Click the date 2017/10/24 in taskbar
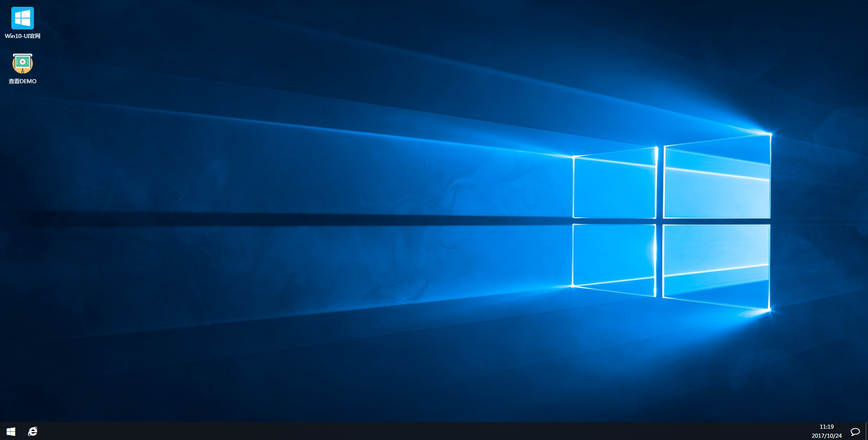 [826, 435]
